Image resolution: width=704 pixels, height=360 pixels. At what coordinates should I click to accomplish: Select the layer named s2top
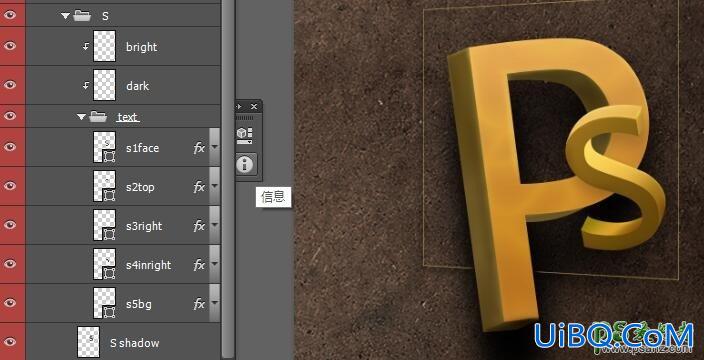pos(140,187)
